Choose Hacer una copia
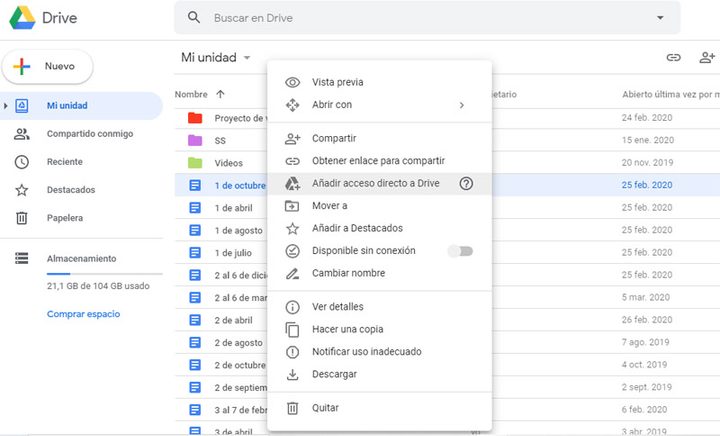Image resolution: width=720 pixels, height=436 pixels. [x=379, y=329]
